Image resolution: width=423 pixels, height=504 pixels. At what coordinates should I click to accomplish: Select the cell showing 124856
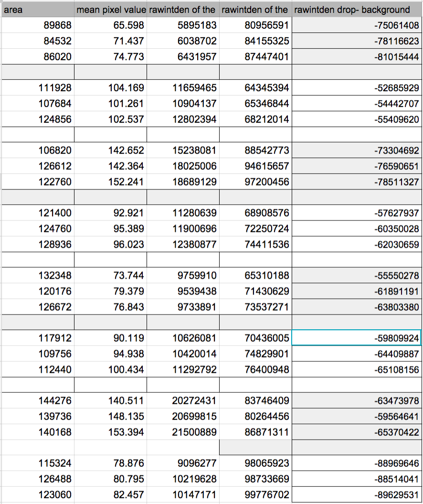(37, 119)
